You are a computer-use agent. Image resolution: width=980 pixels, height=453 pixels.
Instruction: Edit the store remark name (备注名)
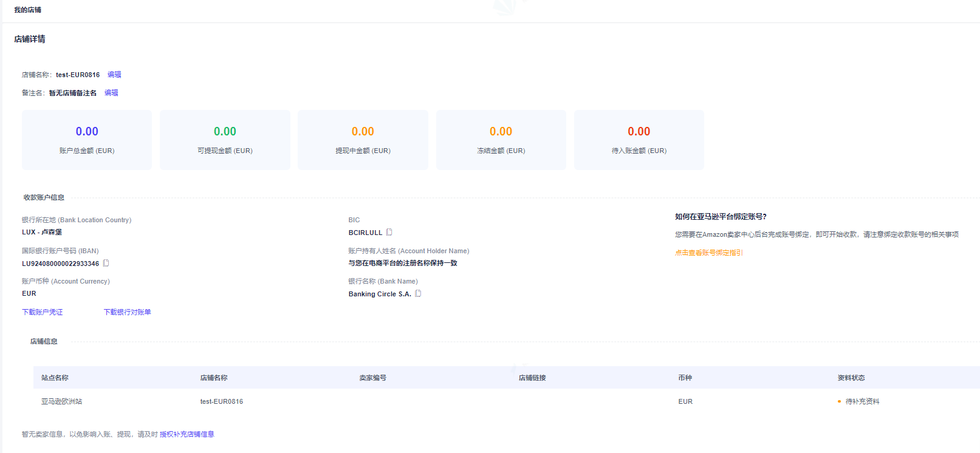click(111, 93)
